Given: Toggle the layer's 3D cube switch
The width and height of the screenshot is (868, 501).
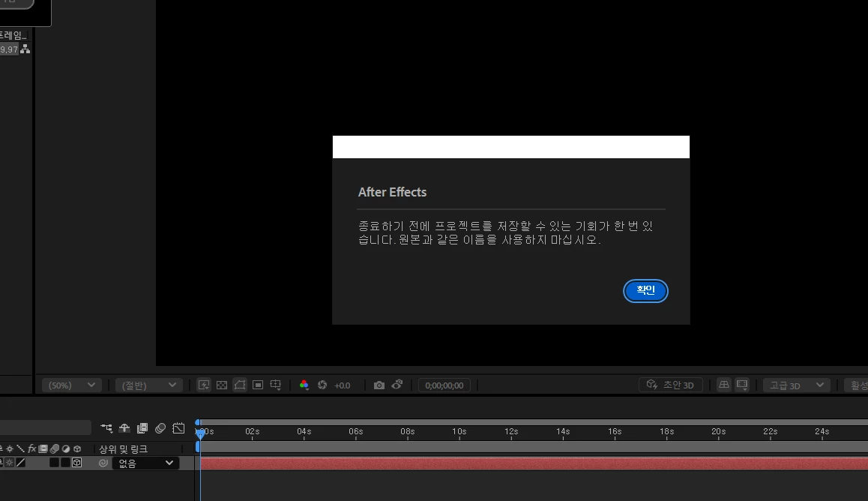Looking at the screenshot, I should [x=77, y=462].
